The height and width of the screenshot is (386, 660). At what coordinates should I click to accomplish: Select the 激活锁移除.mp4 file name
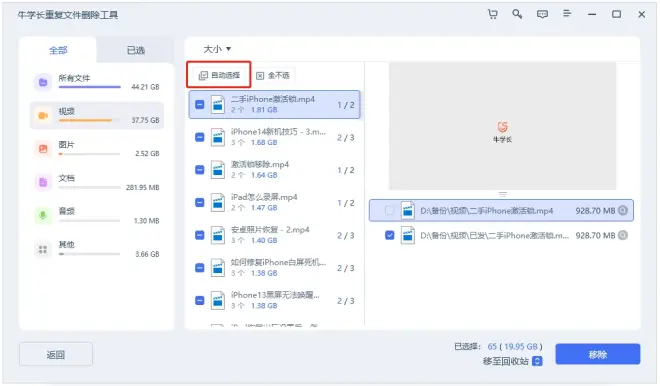(260, 165)
